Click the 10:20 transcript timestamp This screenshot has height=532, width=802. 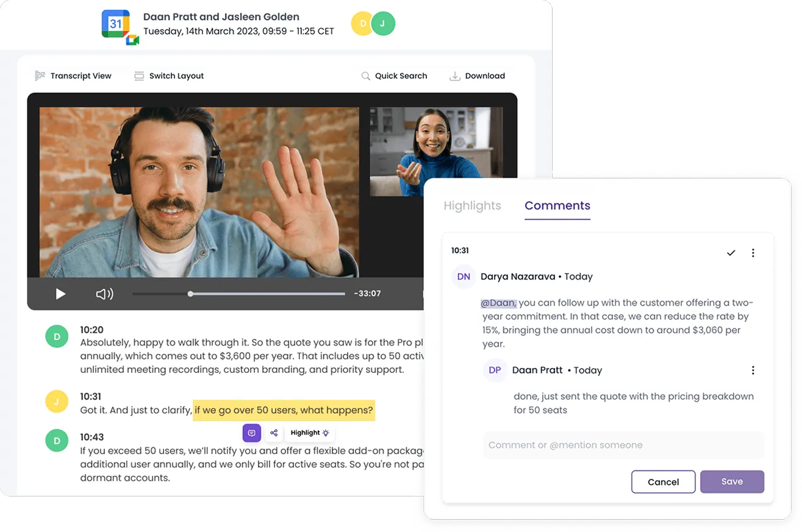pyautogui.click(x=91, y=330)
